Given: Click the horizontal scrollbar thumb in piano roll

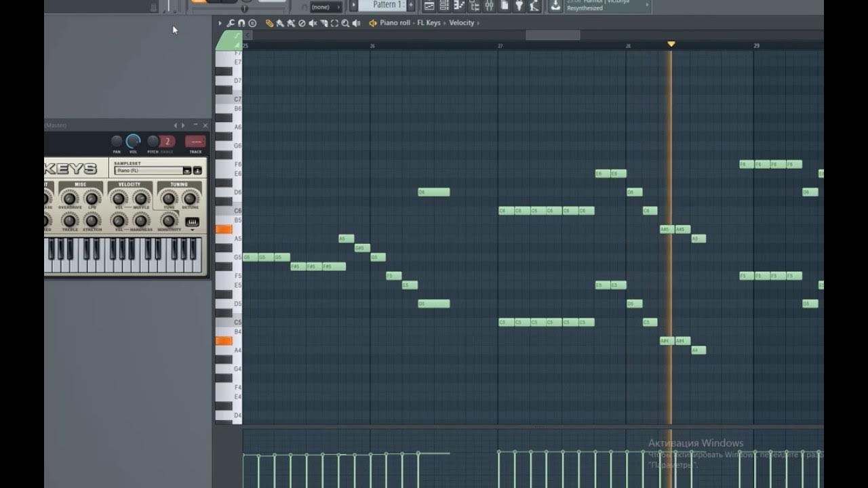Looking at the screenshot, I should [553, 35].
